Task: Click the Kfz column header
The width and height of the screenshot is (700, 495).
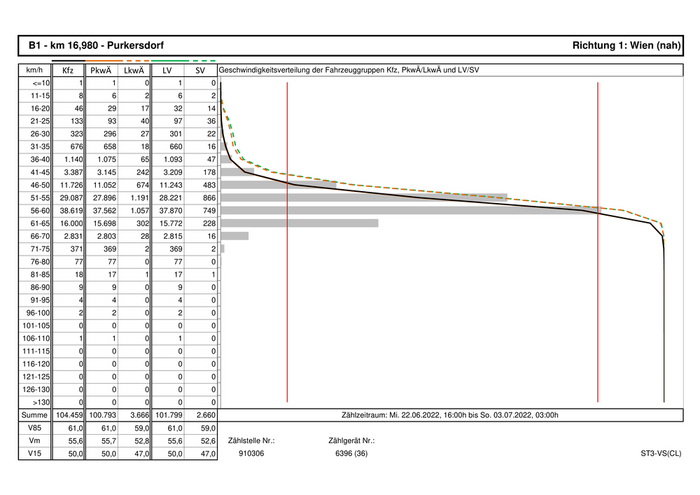Action: (x=68, y=71)
